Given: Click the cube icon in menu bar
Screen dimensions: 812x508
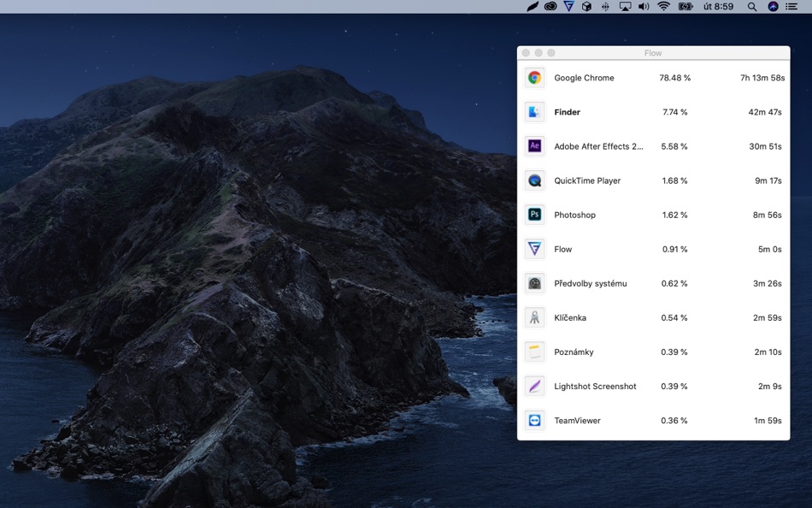Looking at the screenshot, I should (x=586, y=7).
